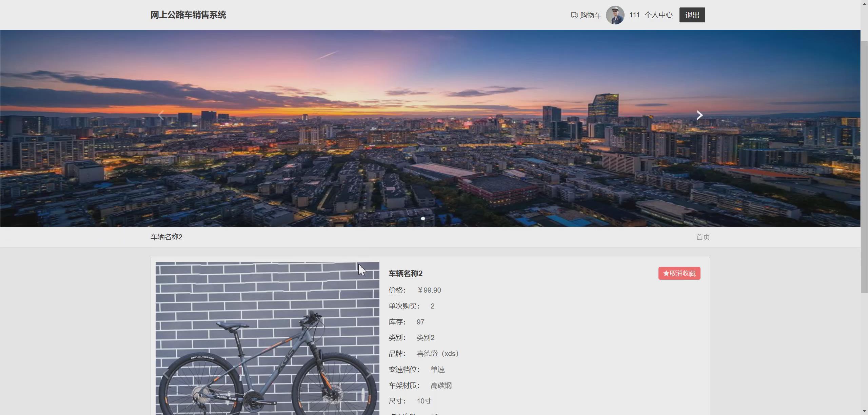Click the 网上公路车销售系统 site title
The image size is (868, 415).
[x=188, y=15]
